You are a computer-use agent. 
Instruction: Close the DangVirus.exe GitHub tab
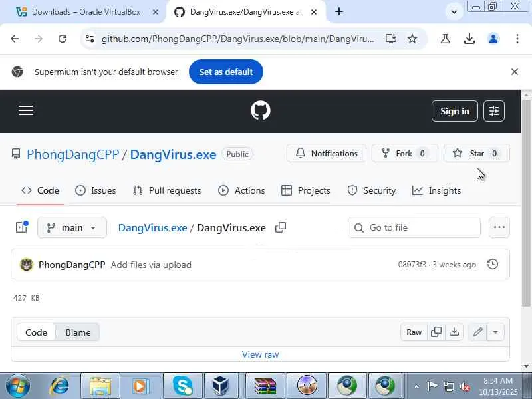click(x=314, y=12)
